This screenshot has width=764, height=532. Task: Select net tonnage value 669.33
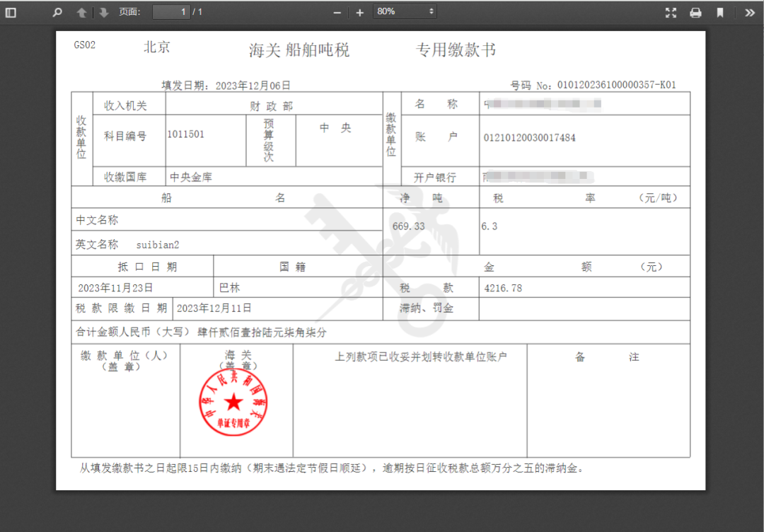tap(408, 226)
